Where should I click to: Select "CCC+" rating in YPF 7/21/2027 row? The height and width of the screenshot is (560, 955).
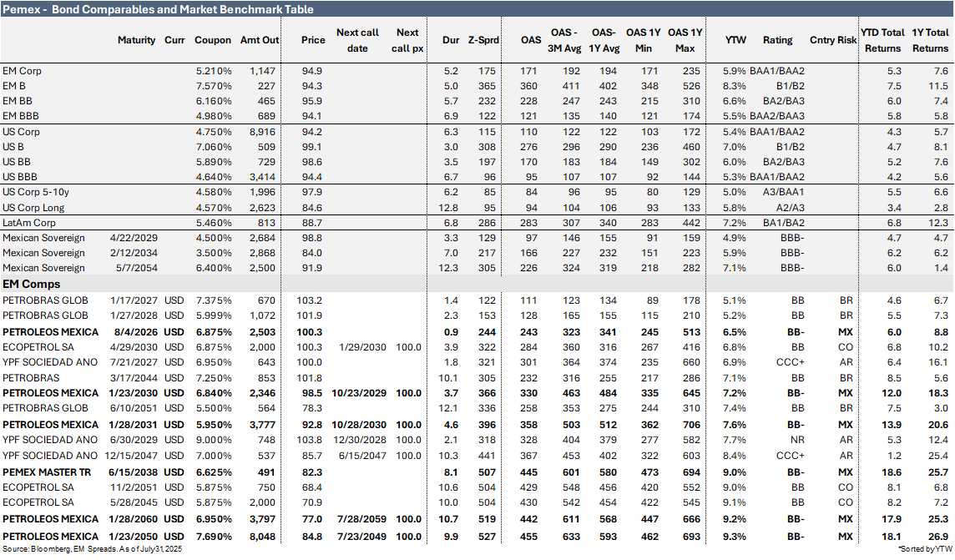pos(790,362)
